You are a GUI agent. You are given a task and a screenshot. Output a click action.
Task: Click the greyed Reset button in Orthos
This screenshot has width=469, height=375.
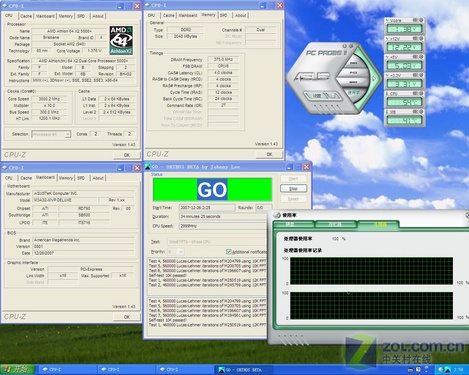(293, 199)
